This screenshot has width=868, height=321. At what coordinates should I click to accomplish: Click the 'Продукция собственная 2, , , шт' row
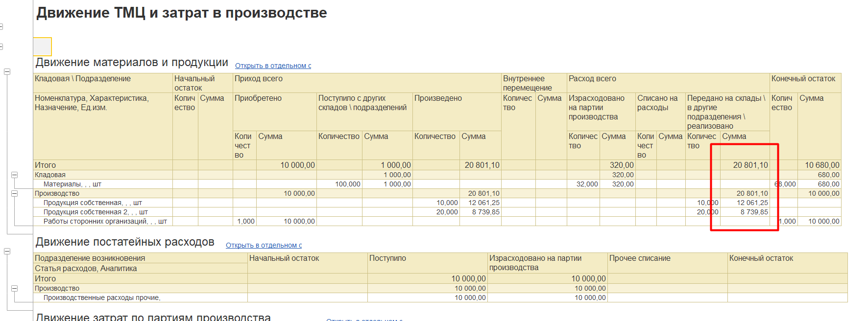(96, 212)
